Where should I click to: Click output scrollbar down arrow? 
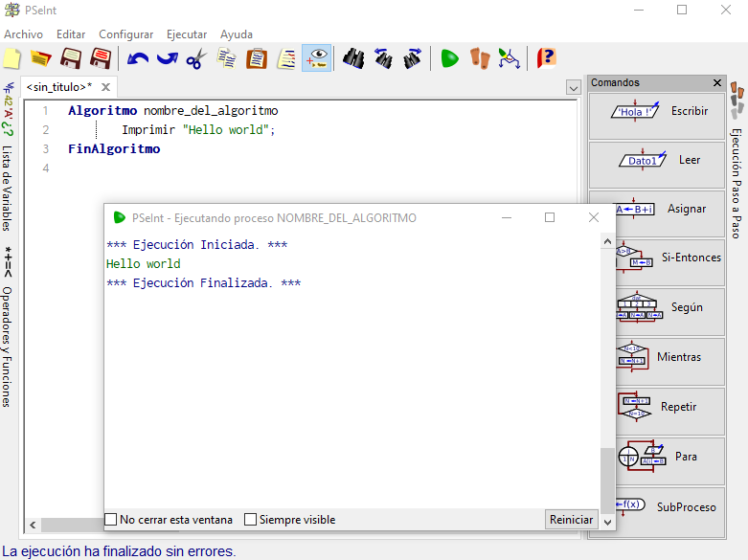point(607,523)
